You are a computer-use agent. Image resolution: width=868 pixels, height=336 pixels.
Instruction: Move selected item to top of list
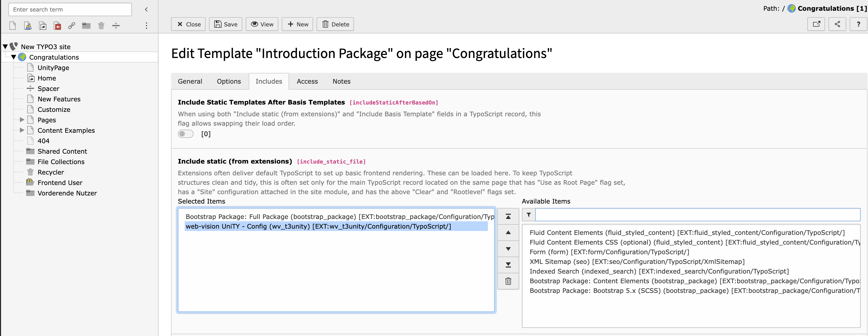coord(508,217)
